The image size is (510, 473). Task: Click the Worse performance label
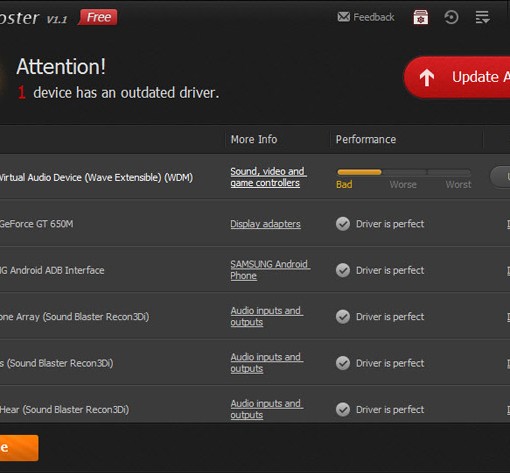pos(403,184)
